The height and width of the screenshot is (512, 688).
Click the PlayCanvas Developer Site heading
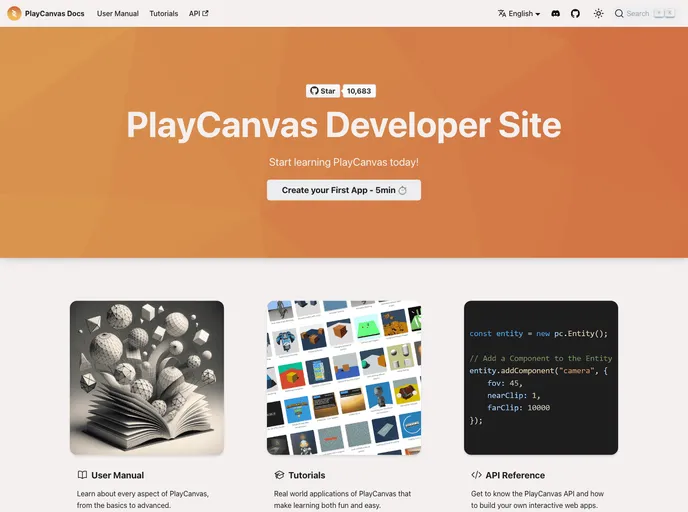coord(344,125)
